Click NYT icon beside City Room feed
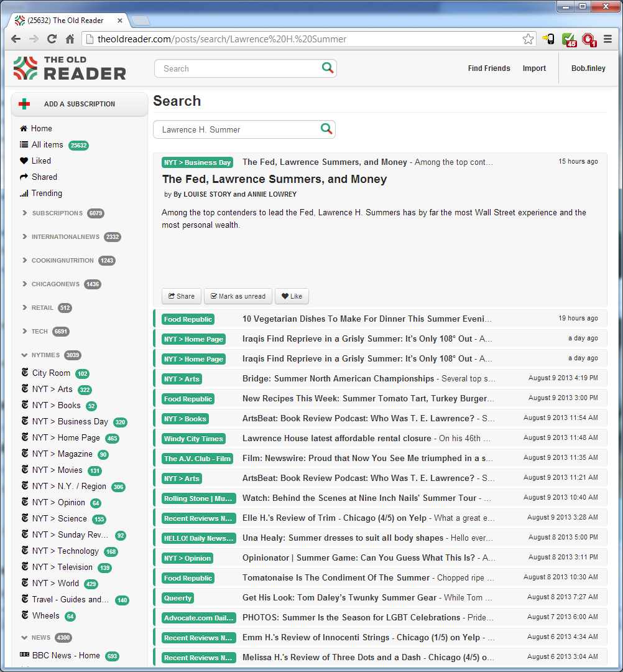Viewport: 623px width, 672px height. pyautogui.click(x=25, y=373)
